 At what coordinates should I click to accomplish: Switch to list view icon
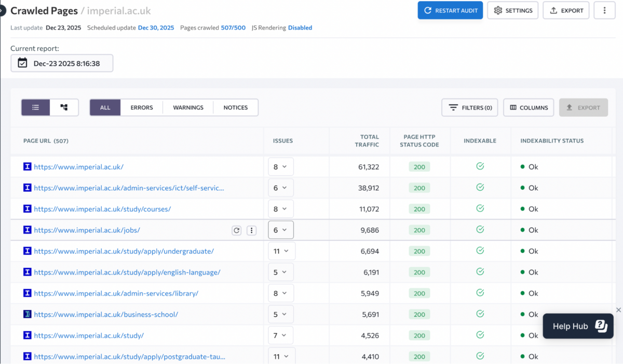[x=36, y=107]
